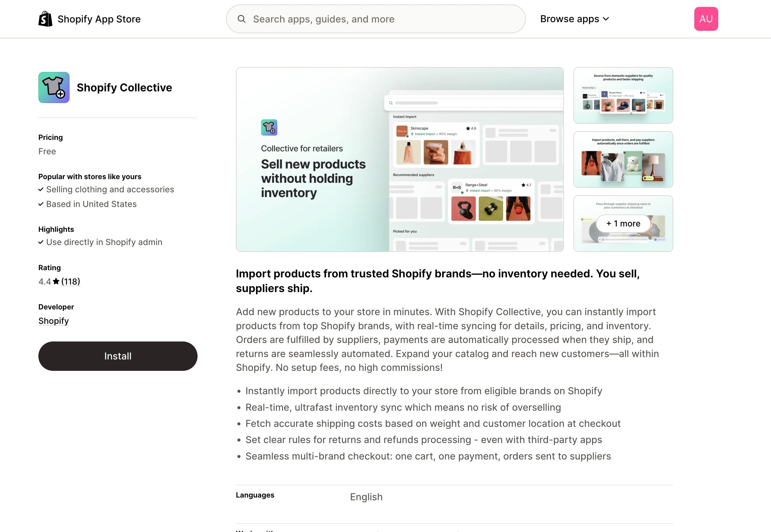
Task: Open the domestic suppliers screenshot thumbnail
Action: [x=623, y=95]
